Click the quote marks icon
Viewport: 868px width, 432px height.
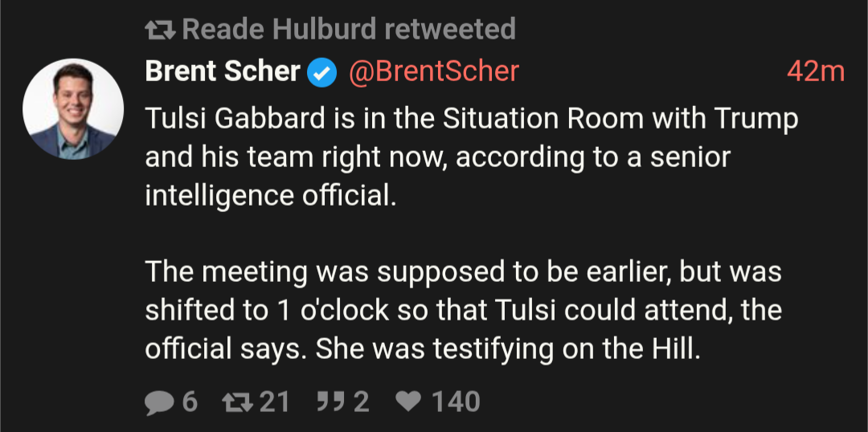click(331, 401)
